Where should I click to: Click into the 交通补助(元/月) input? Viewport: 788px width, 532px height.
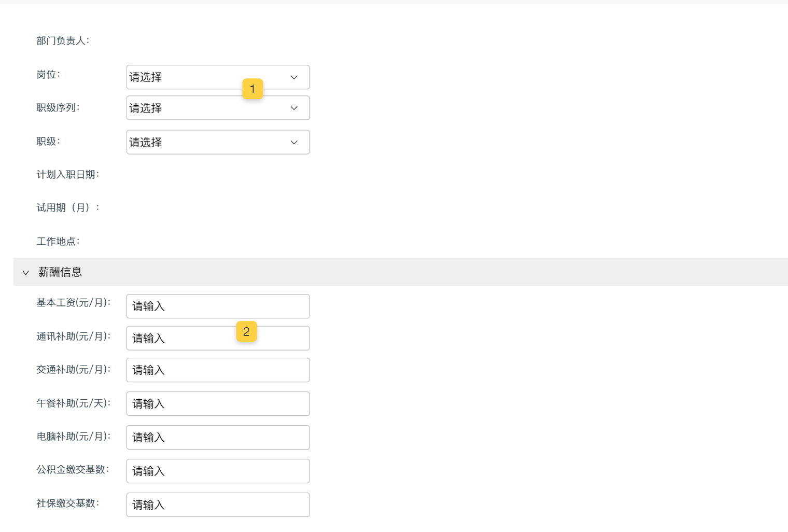[x=218, y=370]
